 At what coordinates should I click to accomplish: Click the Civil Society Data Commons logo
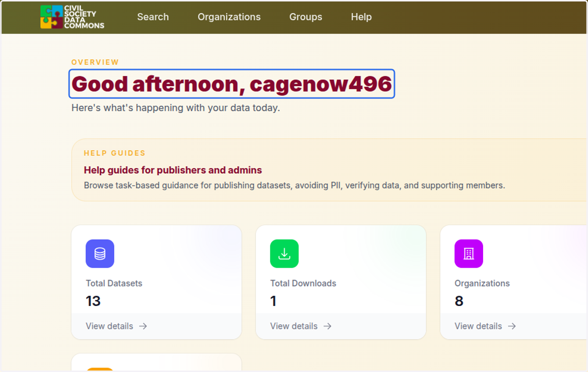click(x=73, y=17)
